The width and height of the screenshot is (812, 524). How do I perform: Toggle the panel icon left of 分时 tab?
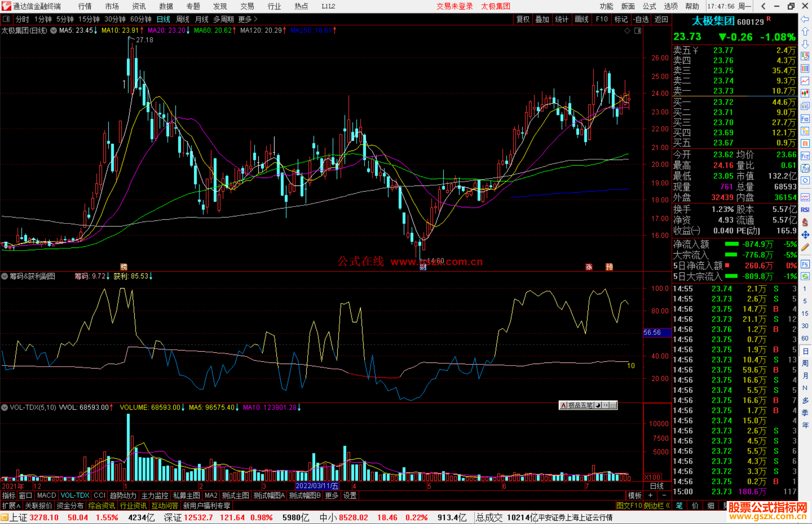[x=6, y=19]
